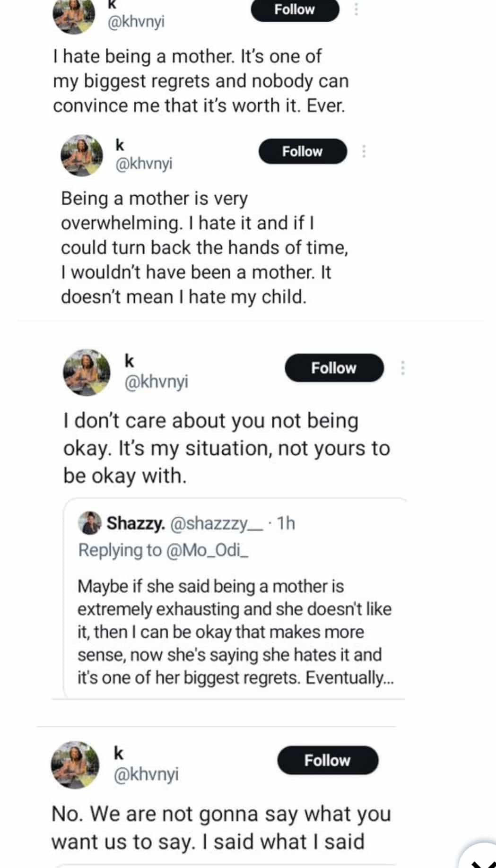Open the quoted 'Maybe if she said' tweet
This screenshot has height=868, width=496.
(x=234, y=631)
